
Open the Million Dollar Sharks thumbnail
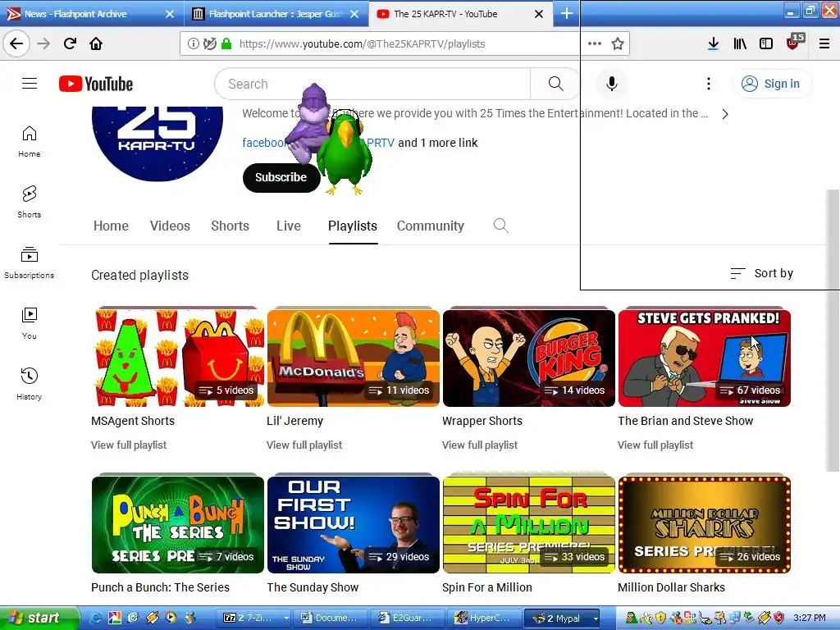[705, 524]
